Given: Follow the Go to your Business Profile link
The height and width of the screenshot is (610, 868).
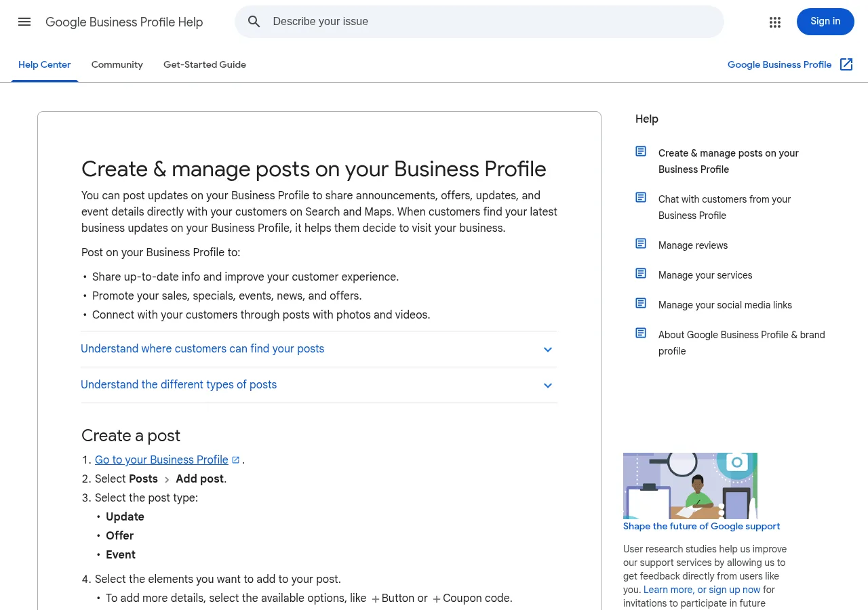Looking at the screenshot, I should point(161,460).
